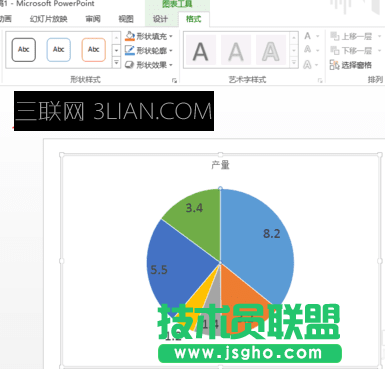This screenshot has height=369, width=385.
Task: Click 上移一层 bring forward button
Action: 351,36
